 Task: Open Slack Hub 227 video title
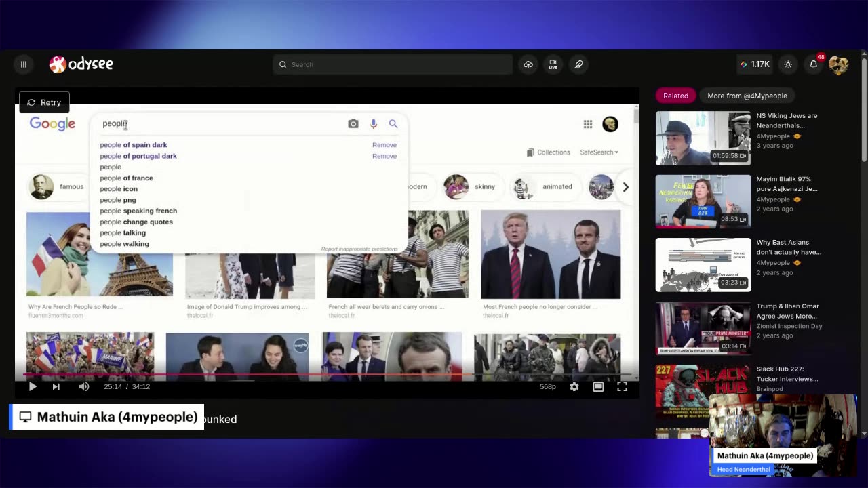click(x=787, y=374)
